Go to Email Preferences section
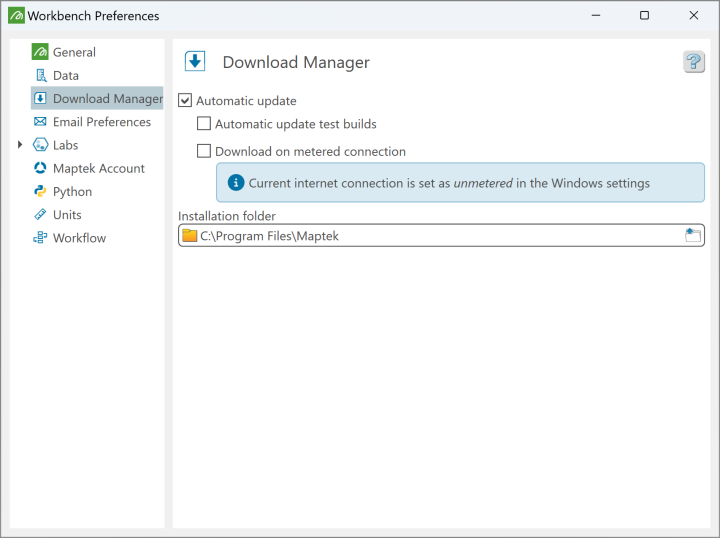This screenshot has width=720, height=538. click(x=101, y=122)
